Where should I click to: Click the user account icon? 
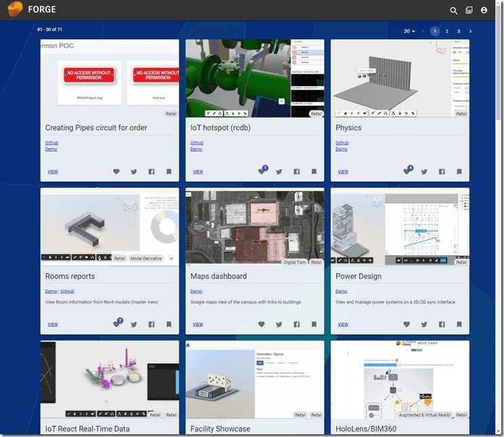pos(484,10)
